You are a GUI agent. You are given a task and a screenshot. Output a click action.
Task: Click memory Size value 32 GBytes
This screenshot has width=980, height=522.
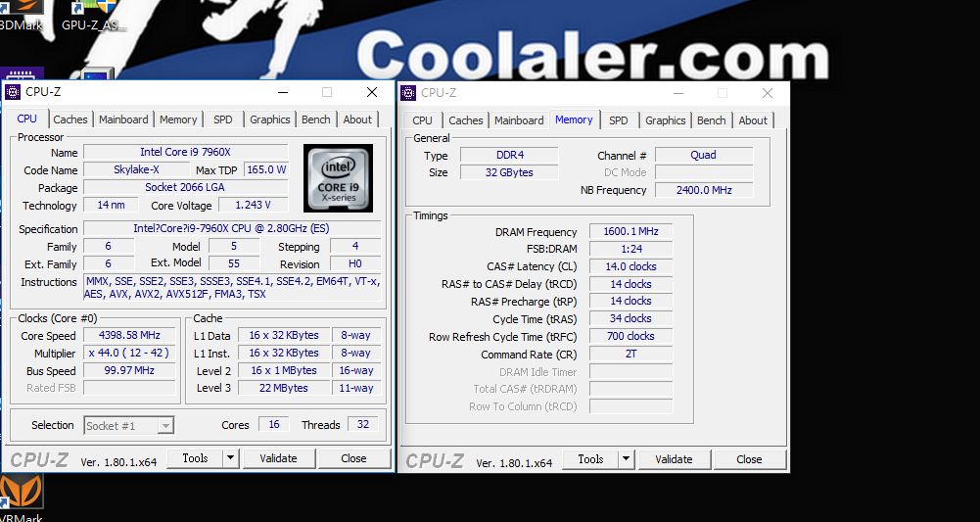tap(509, 172)
